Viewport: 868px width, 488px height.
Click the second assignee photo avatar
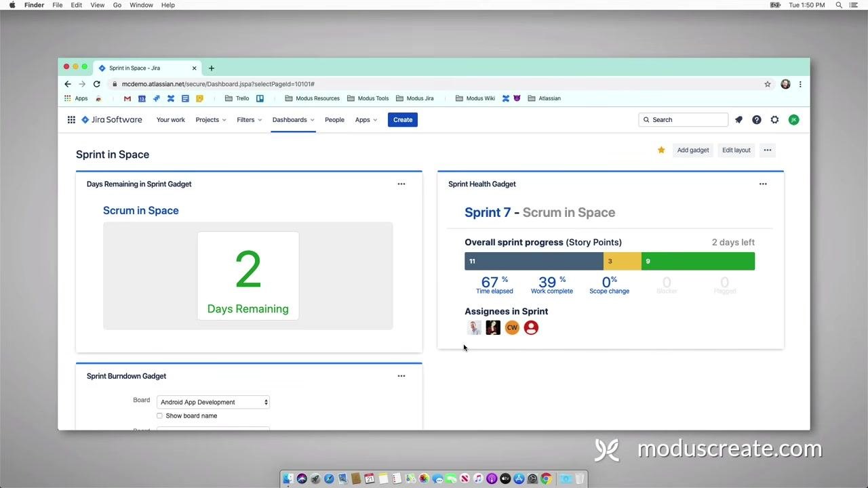(x=493, y=327)
